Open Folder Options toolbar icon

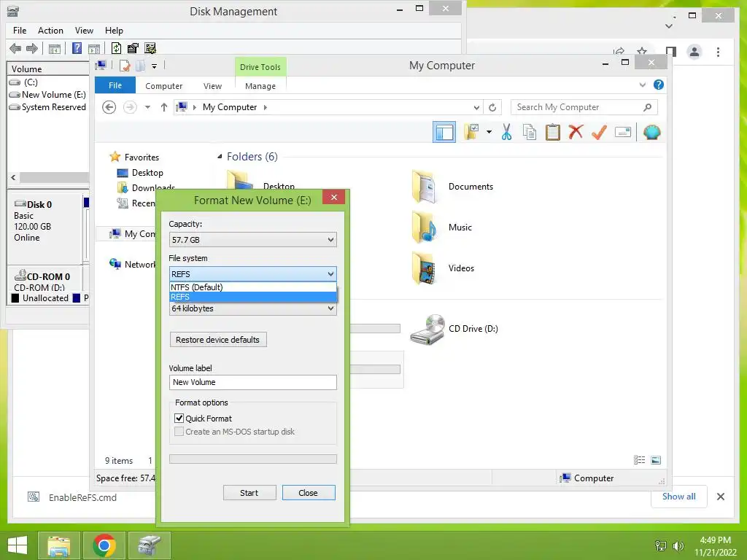[x=472, y=132]
